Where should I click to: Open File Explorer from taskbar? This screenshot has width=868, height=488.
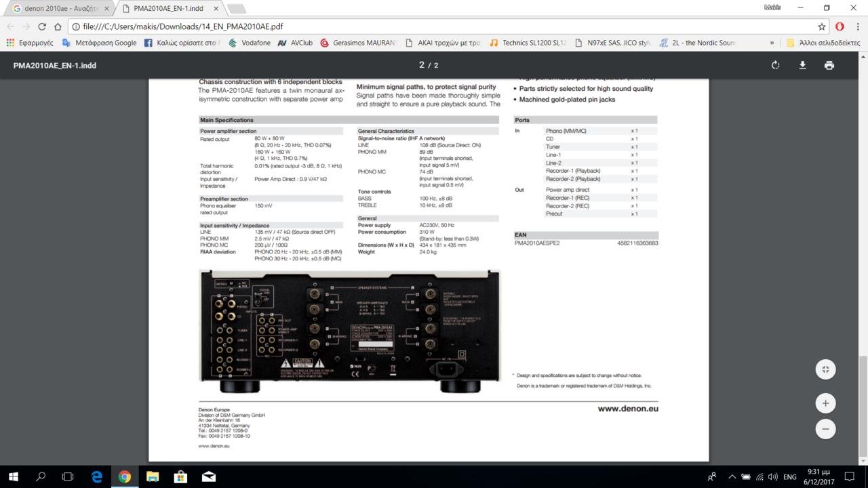[x=153, y=476]
